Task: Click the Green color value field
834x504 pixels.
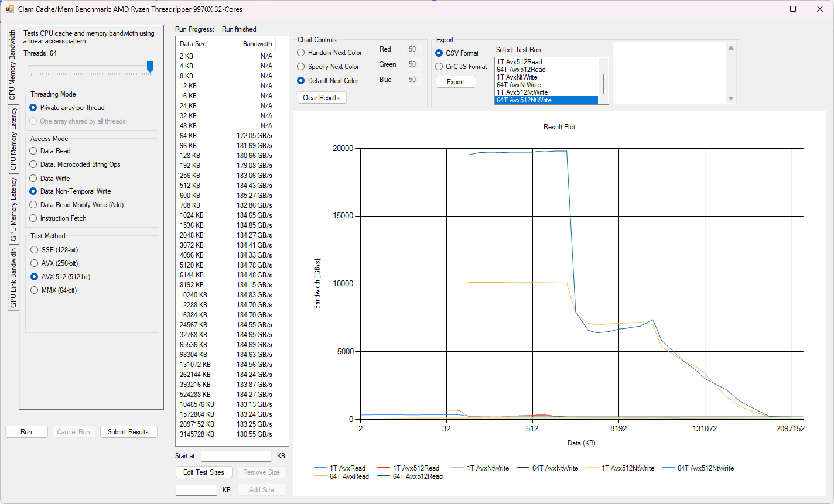Action: coord(413,64)
